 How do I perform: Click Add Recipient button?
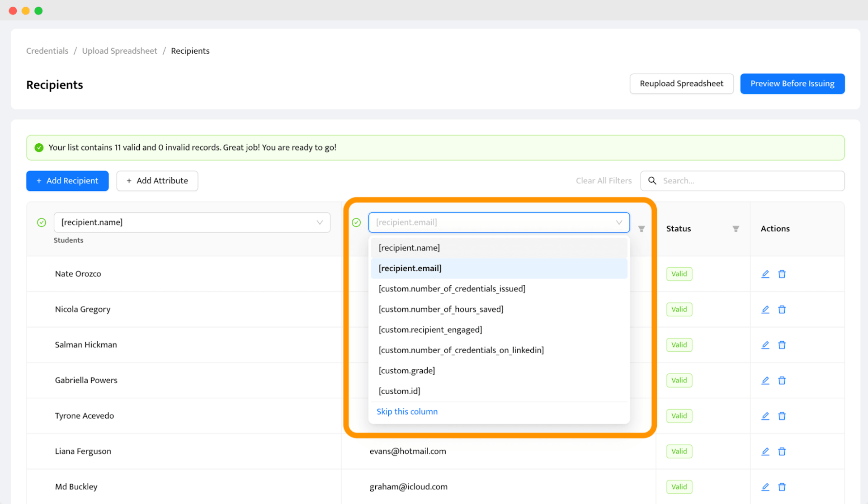[67, 180]
